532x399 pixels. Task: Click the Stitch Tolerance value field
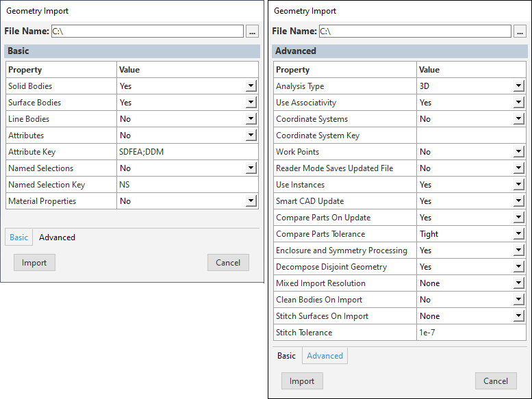click(x=471, y=333)
